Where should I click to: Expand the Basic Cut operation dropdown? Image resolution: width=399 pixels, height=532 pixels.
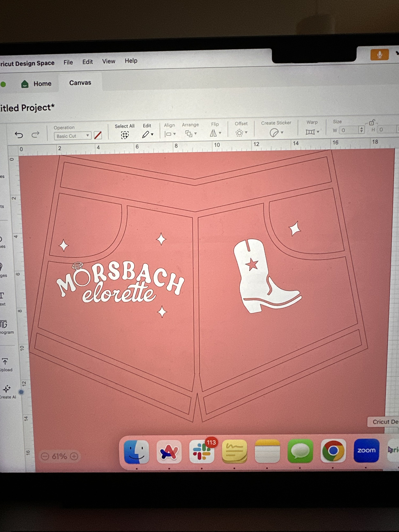pos(72,136)
